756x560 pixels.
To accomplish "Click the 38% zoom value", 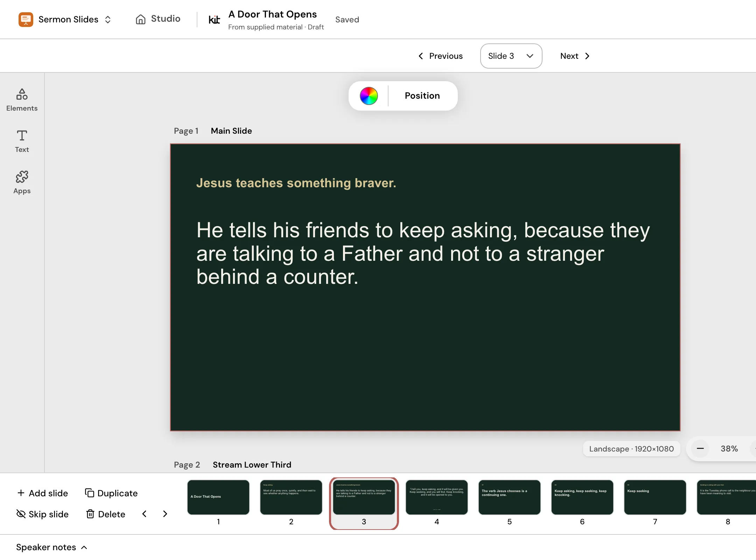I will tap(729, 449).
